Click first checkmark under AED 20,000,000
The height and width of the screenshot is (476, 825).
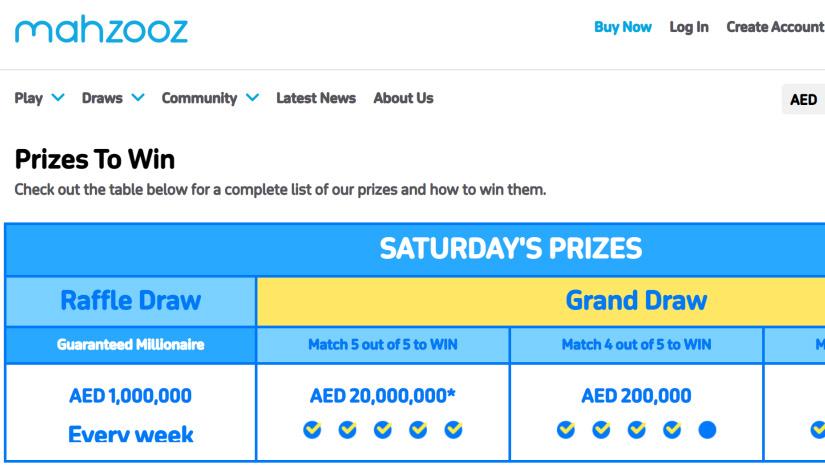tap(313, 430)
